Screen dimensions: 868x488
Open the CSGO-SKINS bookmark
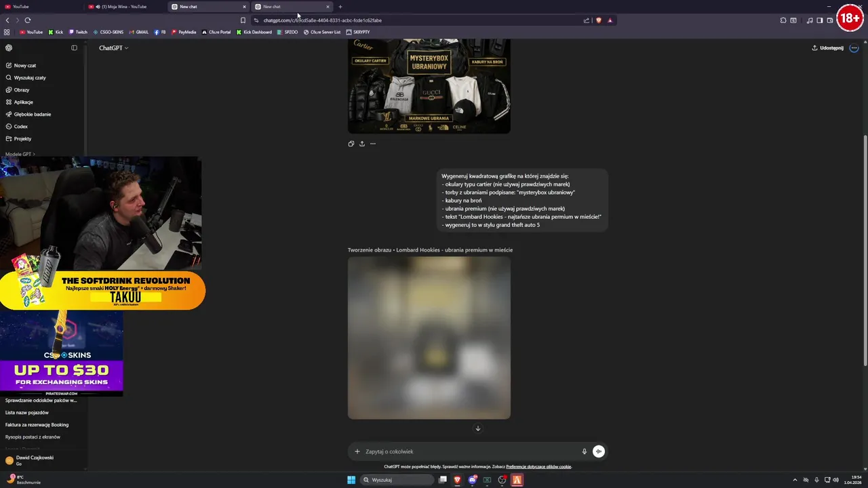(x=108, y=32)
